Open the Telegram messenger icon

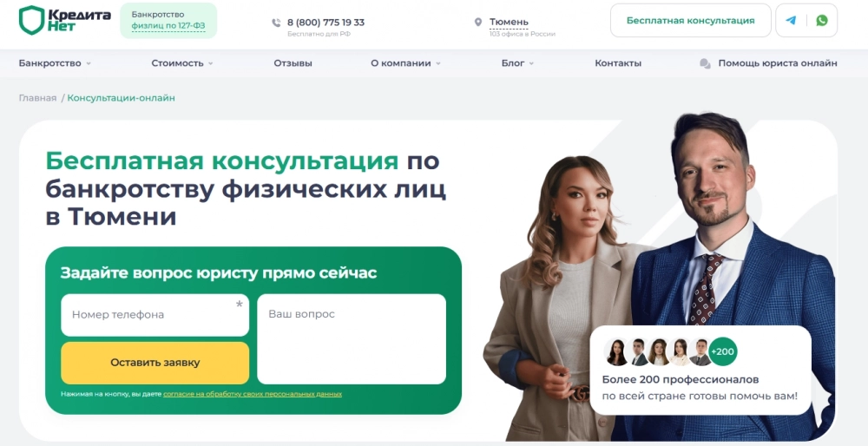click(791, 21)
